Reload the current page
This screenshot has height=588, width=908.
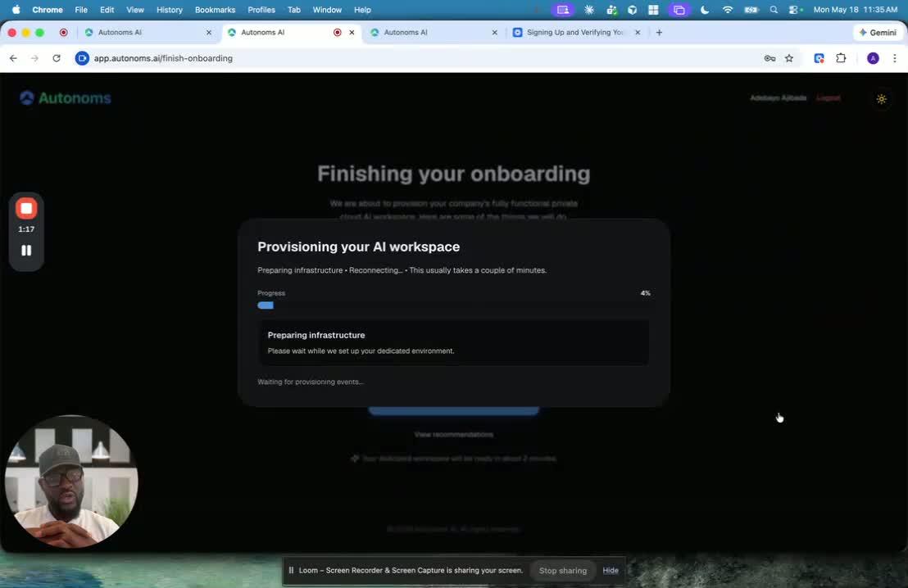pos(57,58)
